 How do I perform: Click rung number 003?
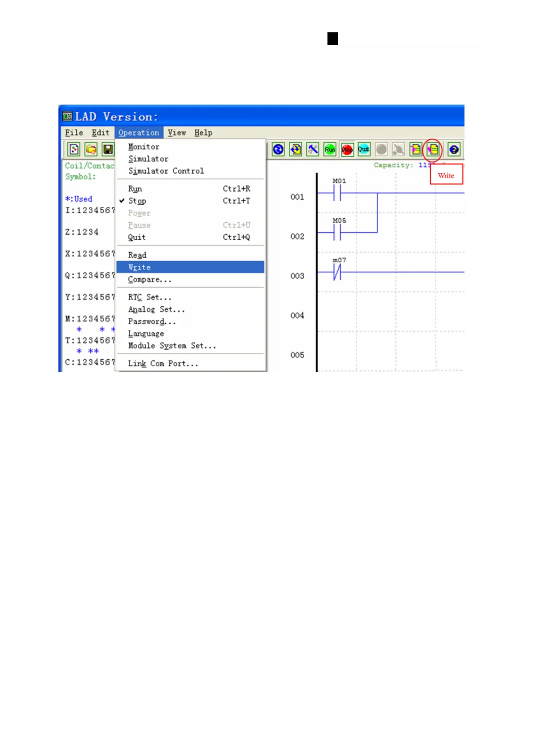297,276
